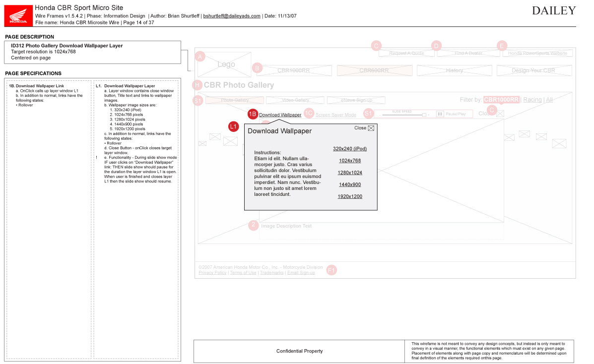Switch to the Photo Gallery tab

coord(235,100)
